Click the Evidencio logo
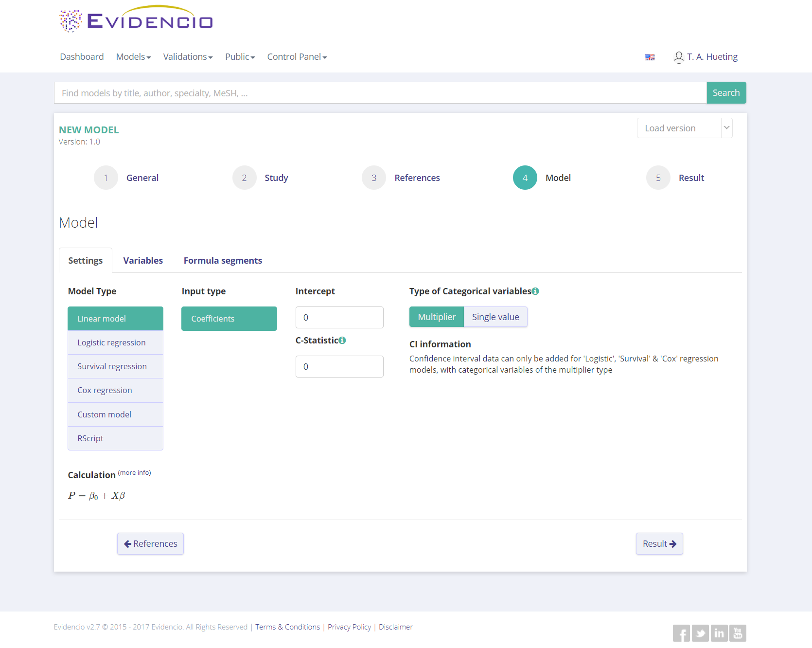The width and height of the screenshot is (812, 648). [136, 20]
